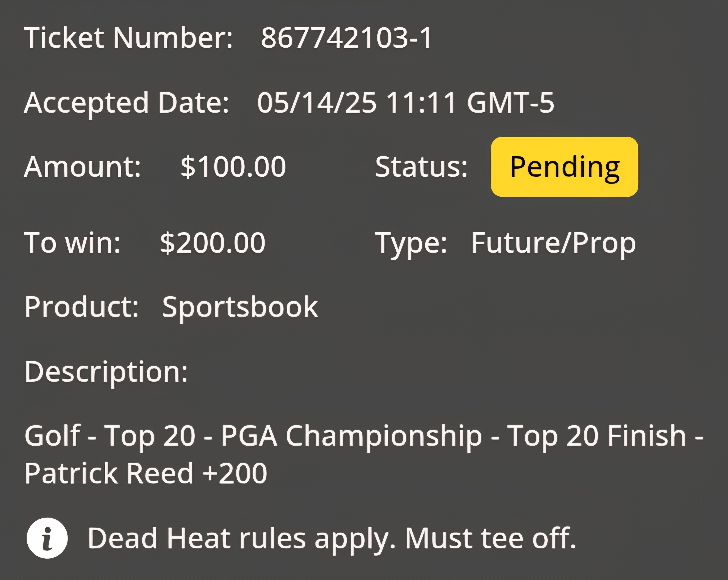The height and width of the screenshot is (580, 728).
Task: Click the Must tee off text
Action: [490, 538]
